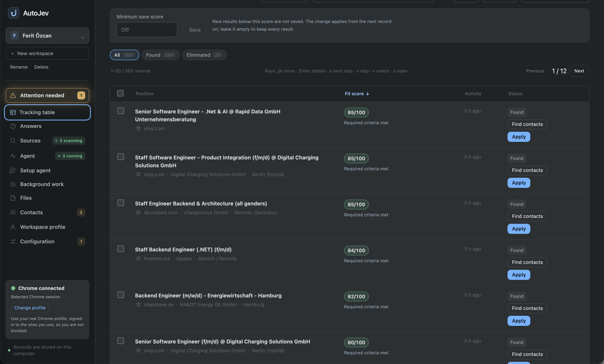Select the Rapid Data GmbH row checkbox
This screenshot has width=604, height=364.
click(121, 111)
